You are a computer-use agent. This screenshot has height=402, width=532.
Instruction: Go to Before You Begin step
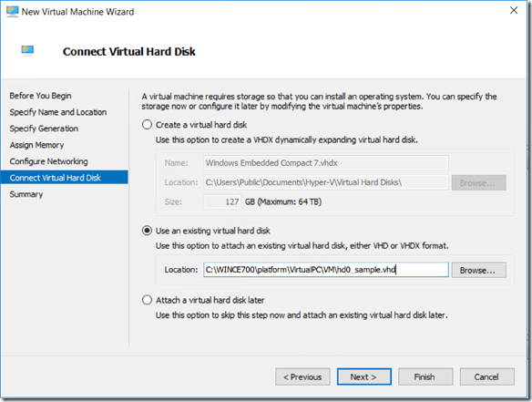click(x=40, y=96)
